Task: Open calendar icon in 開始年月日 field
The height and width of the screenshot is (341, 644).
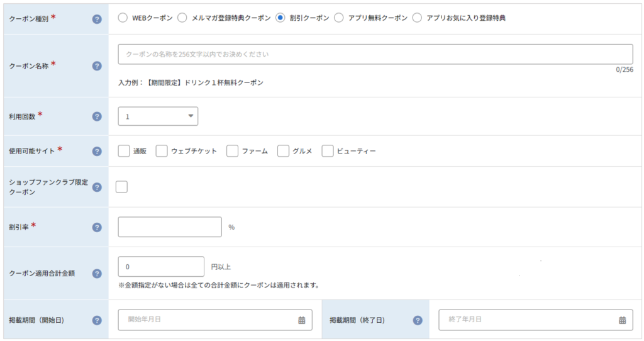Action: [301, 320]
